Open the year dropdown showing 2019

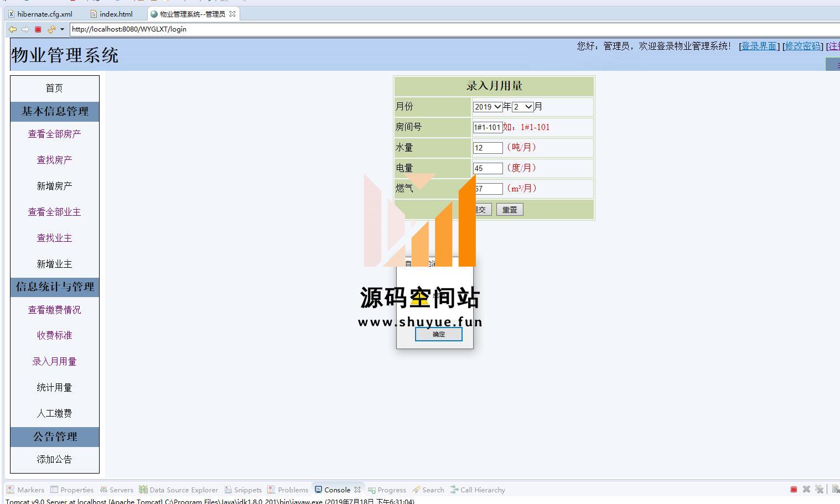coord(488,107)
